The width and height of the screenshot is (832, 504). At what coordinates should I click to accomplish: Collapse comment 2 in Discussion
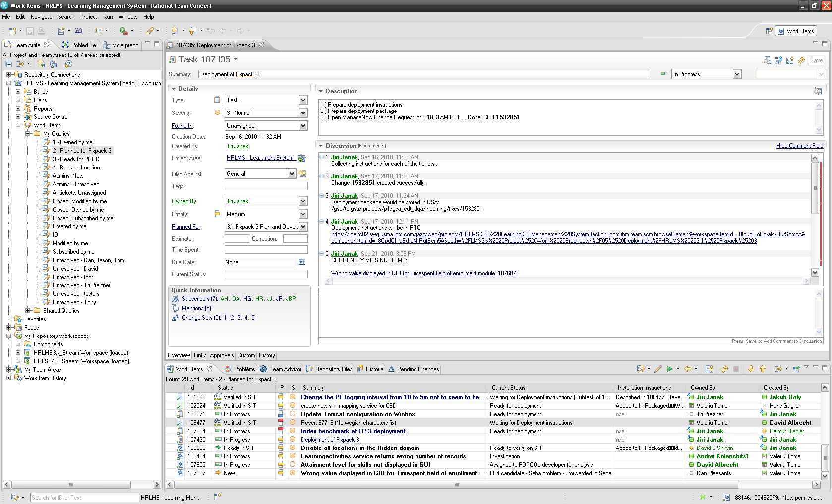(x=321, y=176)
